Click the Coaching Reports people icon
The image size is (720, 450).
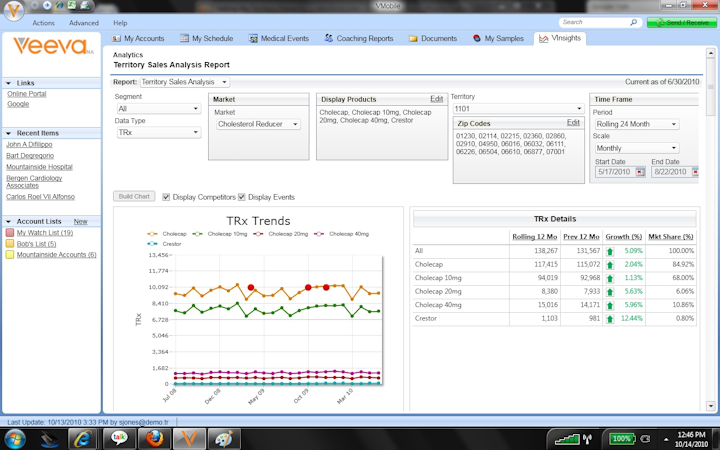pos(329,39)
